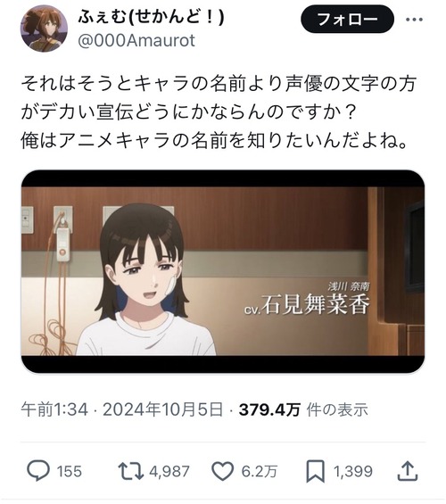Click the tweet body text

click(219, 112)
